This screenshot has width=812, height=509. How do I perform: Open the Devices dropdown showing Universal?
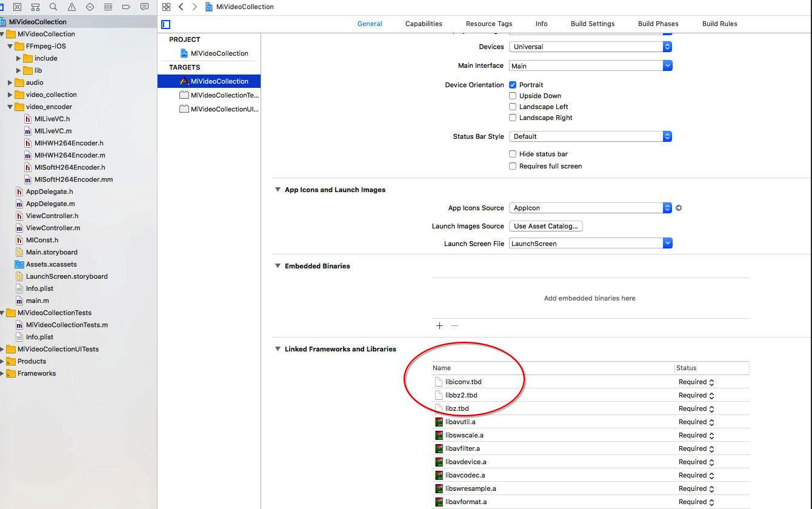coord(590,47)
